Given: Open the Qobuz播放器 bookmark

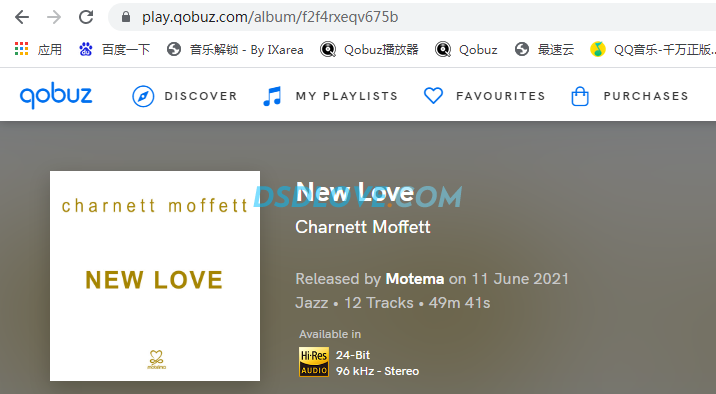Looking at the screenshot, I should [x=369, y=49].
